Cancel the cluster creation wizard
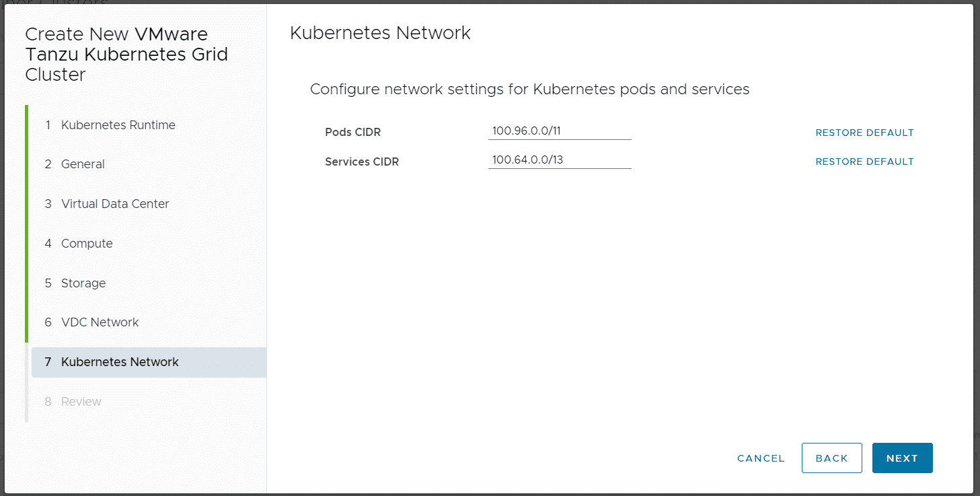 [x=761, y=458]
